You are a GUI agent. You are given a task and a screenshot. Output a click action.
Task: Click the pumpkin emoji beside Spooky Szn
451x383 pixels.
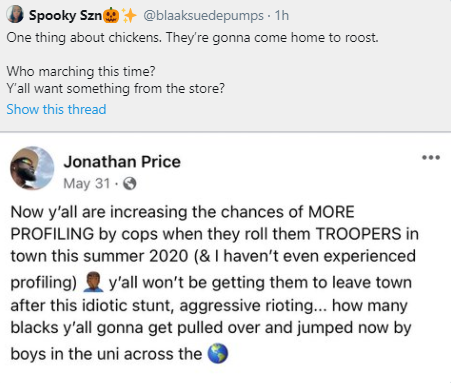pos(111,15)
